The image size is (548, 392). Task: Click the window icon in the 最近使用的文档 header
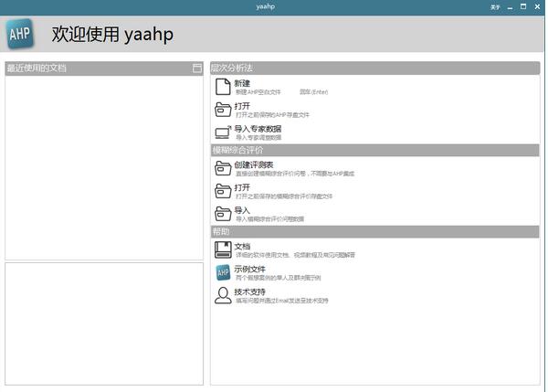[197, 69]
